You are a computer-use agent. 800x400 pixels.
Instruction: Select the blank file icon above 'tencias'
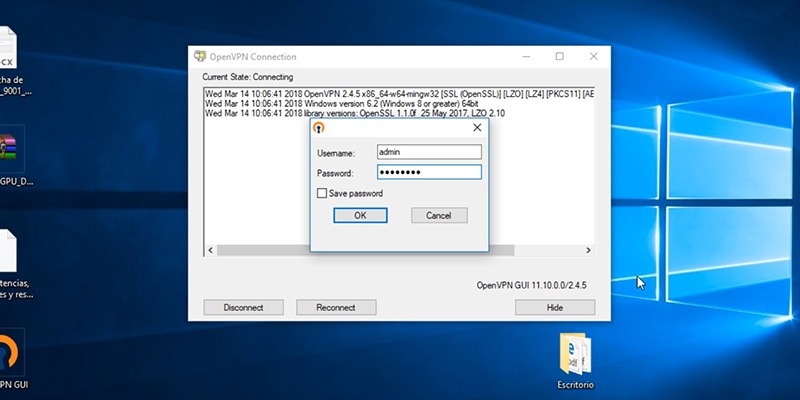8,251
